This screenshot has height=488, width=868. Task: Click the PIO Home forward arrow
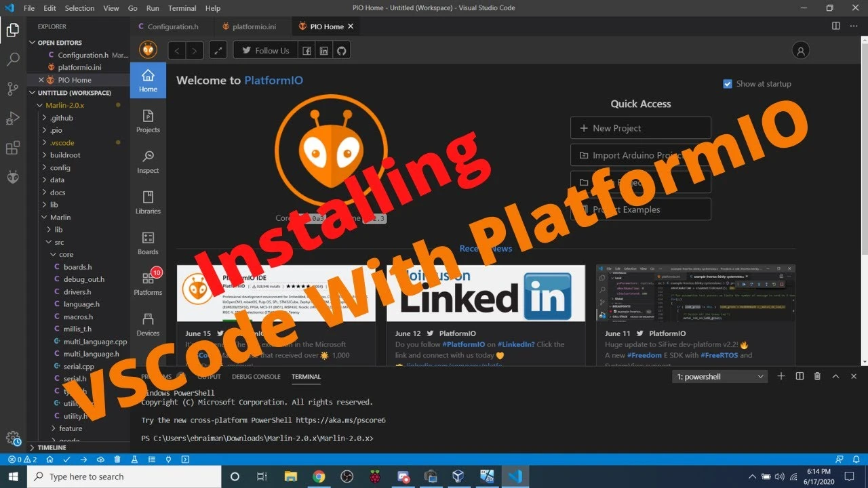[x=195, y=50]
